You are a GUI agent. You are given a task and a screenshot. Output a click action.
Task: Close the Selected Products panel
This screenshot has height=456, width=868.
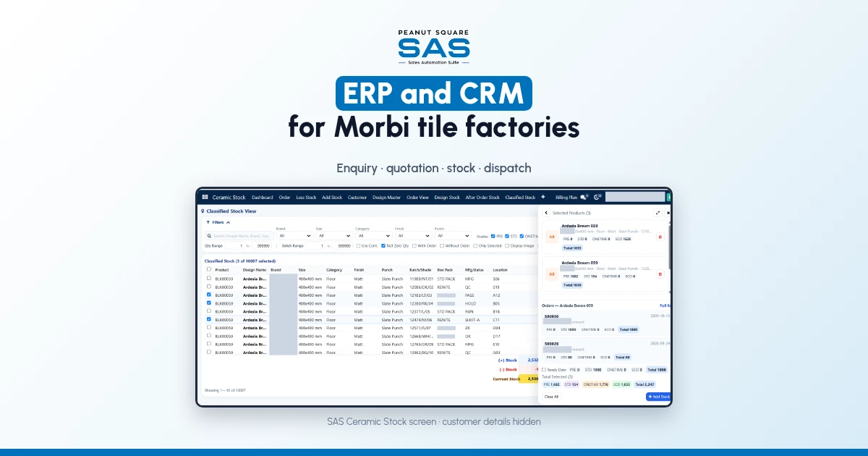click(668, 213)
